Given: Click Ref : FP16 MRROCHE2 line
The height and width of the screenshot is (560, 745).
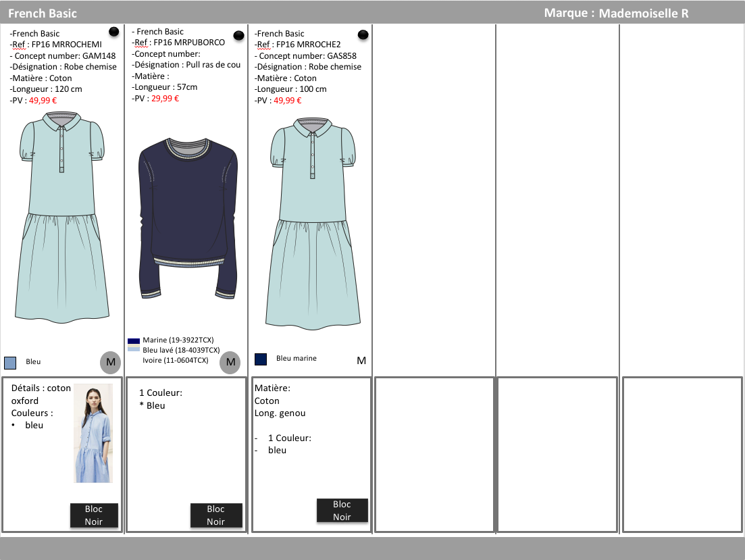Looking at the screenshot, I should tap(297, 45).
